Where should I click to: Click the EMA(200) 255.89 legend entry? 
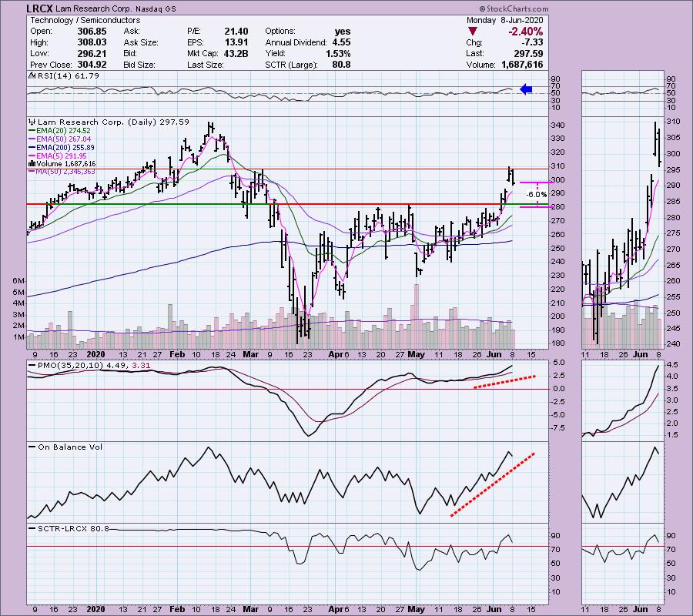click(x=65, y=148)
